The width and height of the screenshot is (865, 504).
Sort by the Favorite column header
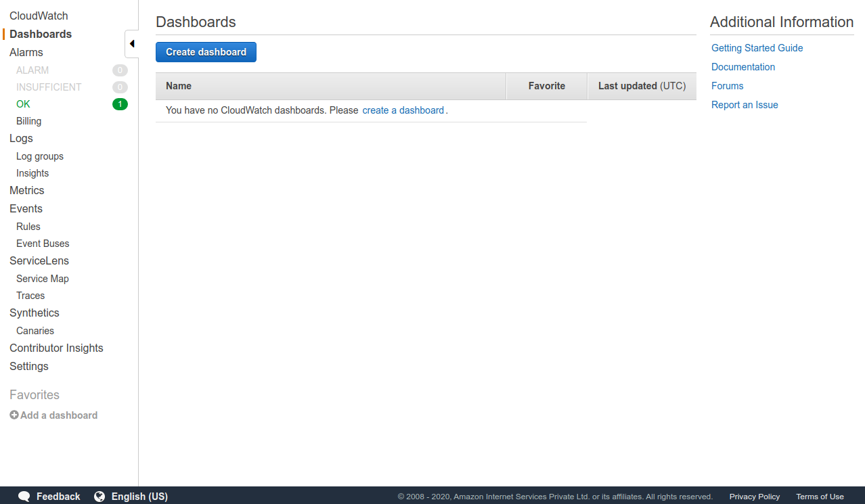tap(547, 86)
